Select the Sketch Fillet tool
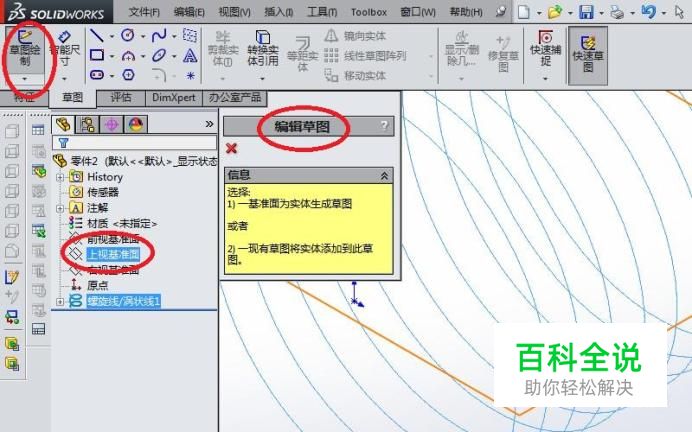The height and width of the screenshot is (432, 692). pos(160,75)
